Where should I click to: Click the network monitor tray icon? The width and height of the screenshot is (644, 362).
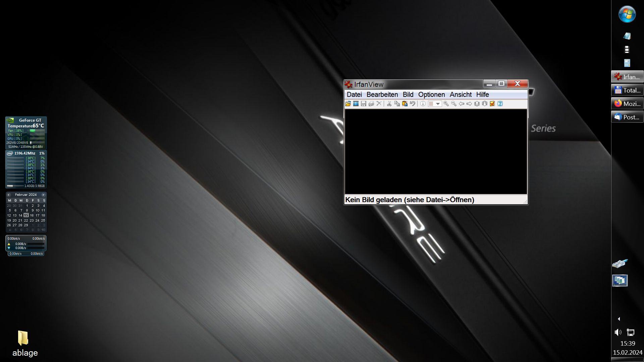coord(631,333)
